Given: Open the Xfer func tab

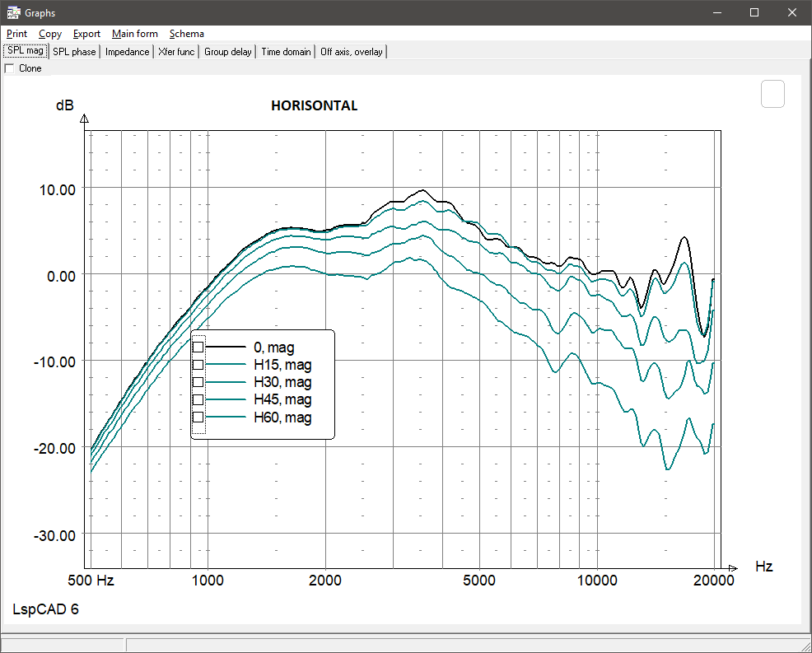Looking at the screenshot, I should 177,52.
